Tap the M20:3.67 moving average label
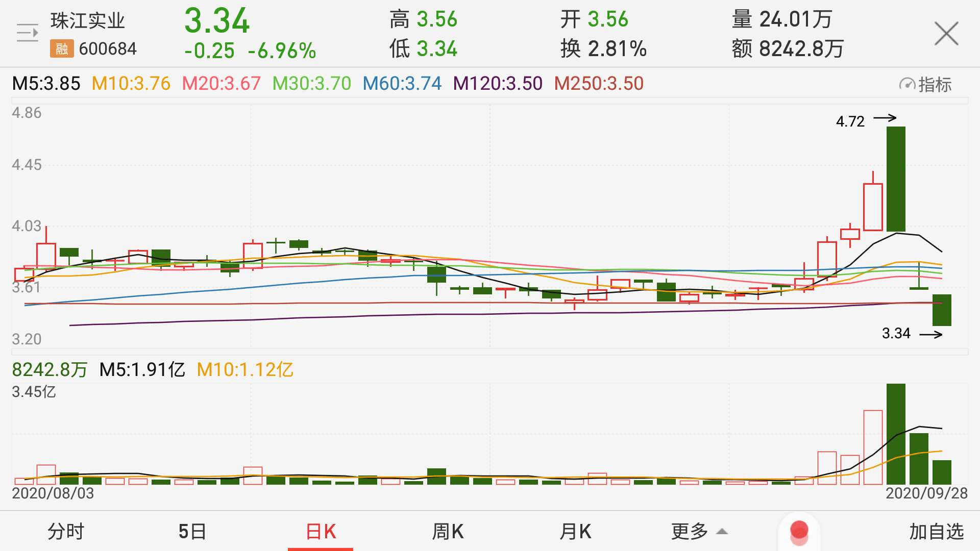The height and width of the screenshot is (551, 980). [x=222, y=83]
